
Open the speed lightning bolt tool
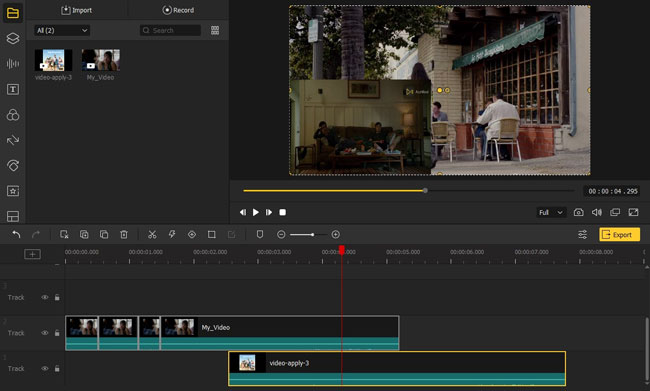[172, 235]
